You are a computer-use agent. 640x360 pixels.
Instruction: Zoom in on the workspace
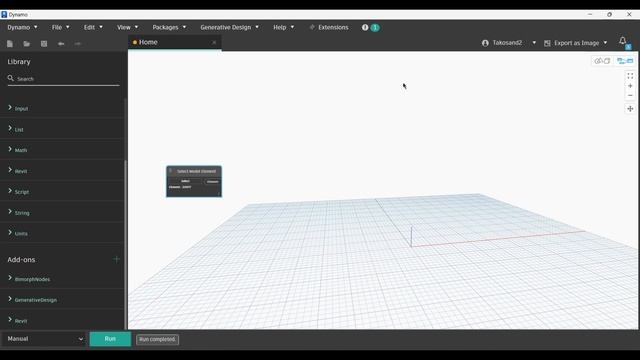630,86
